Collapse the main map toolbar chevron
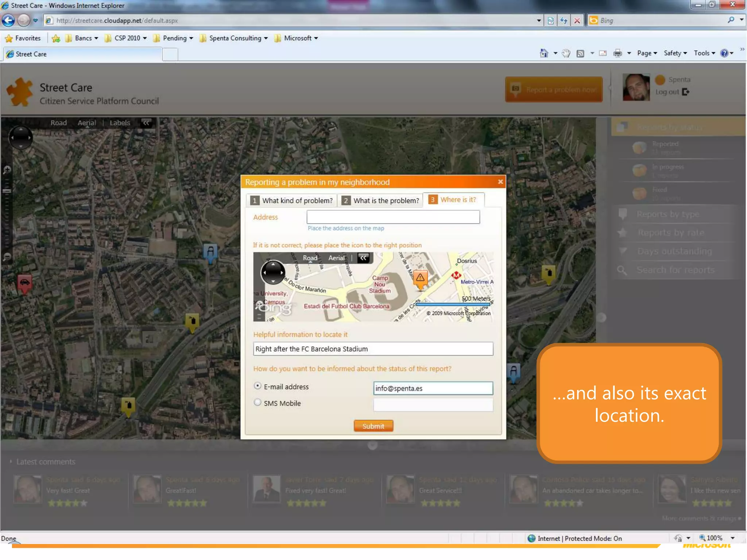 (x=146, y=123)
